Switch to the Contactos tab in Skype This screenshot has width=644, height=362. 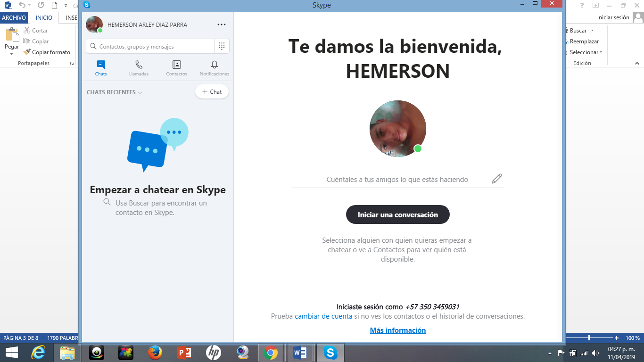point(176,68)
